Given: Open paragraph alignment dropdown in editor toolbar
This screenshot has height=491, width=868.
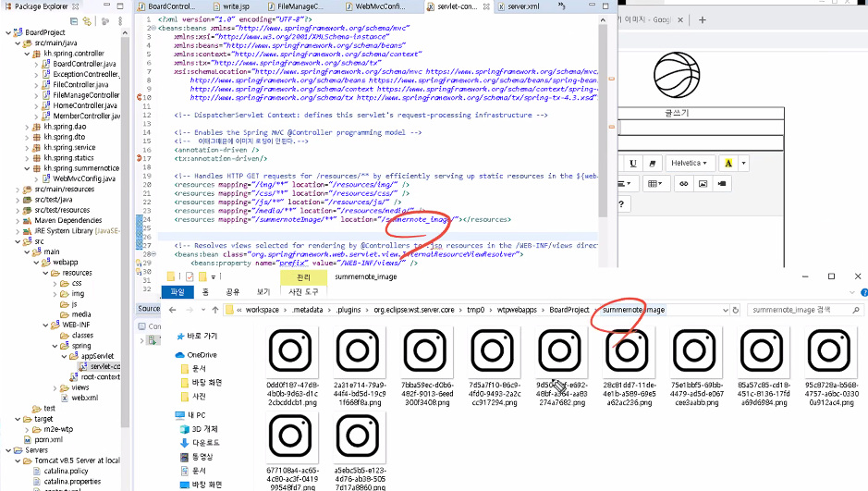Looking at the screenshot, I should 627,184.
